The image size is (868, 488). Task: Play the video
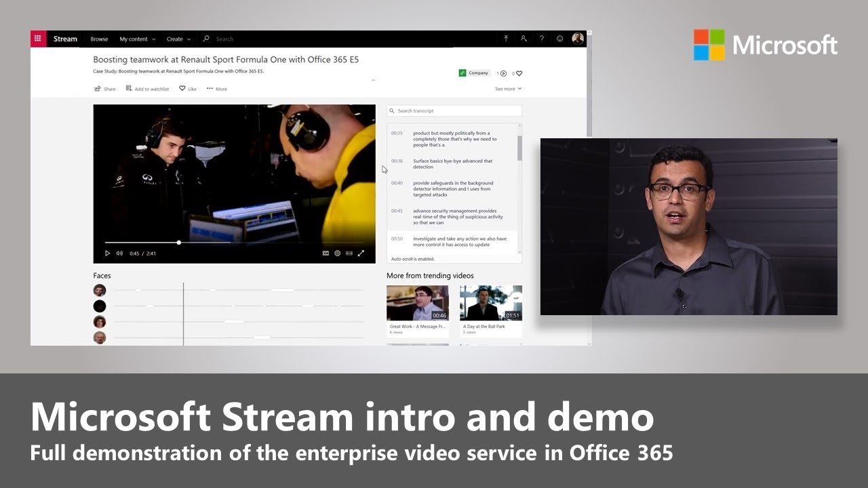[107, 253]
